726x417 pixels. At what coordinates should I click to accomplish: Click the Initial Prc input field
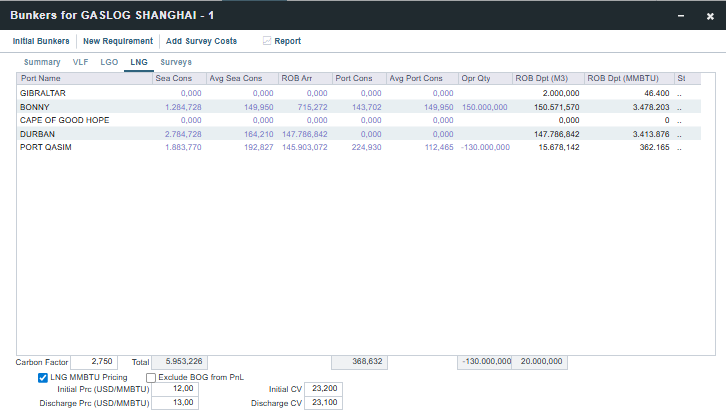(175, 388)
